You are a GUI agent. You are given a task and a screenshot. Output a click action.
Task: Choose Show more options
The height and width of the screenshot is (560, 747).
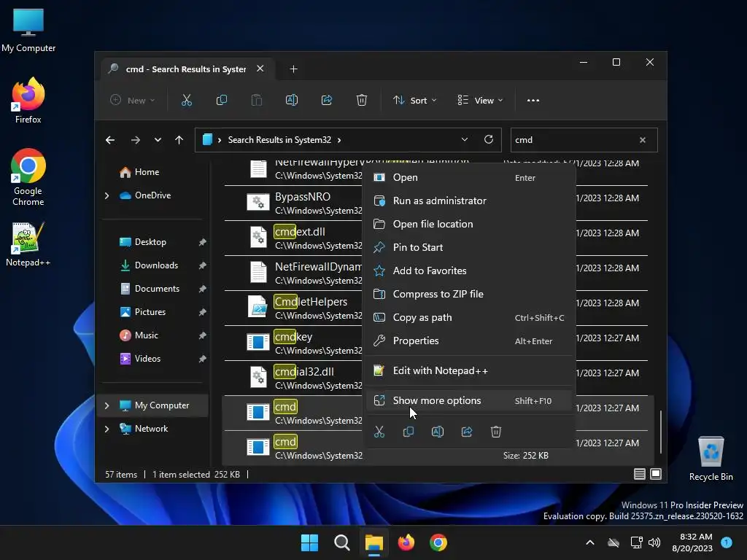tap(469, 401)
